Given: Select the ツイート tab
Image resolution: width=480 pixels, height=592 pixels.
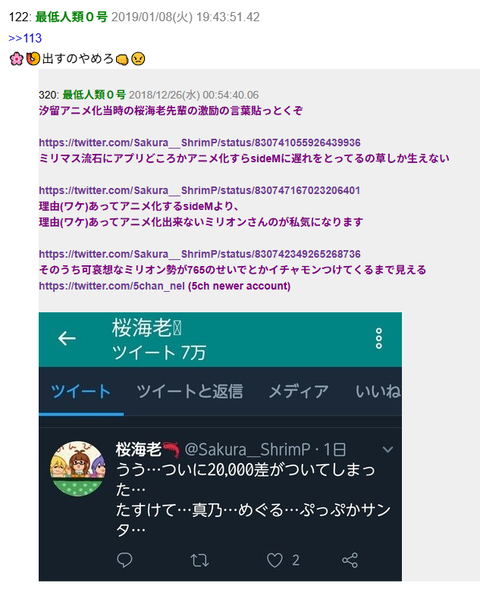Looking at the screenshot, I should coord(81,391).
